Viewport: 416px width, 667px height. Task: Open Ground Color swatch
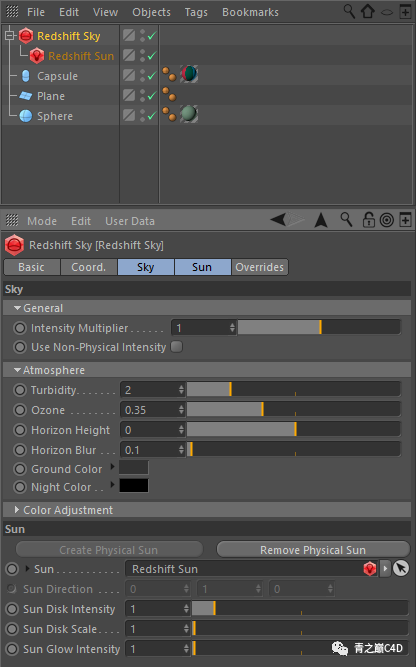click(x=134, y=467)
